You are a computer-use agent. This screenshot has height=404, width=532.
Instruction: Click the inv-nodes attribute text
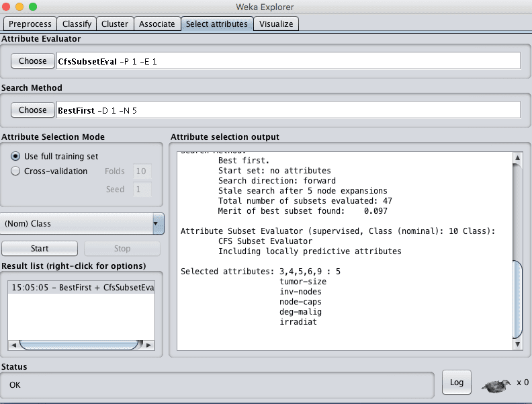pyautogui.click(x=301, y=292)
